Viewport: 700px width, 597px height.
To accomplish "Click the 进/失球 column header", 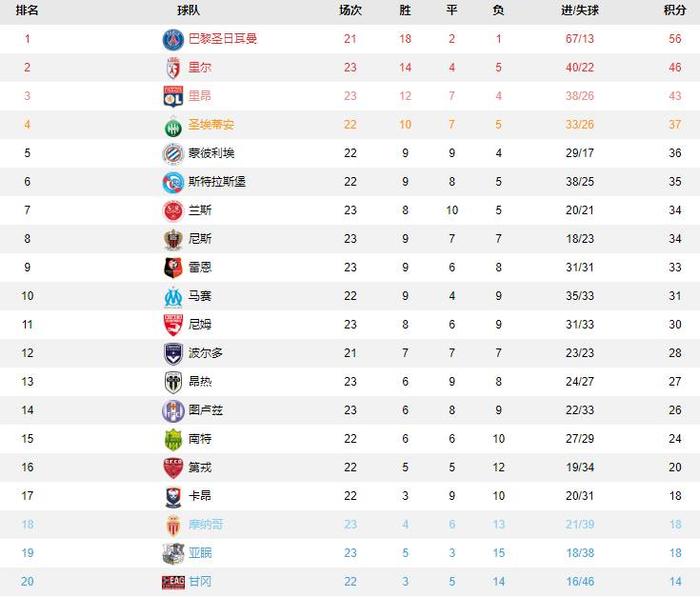I will 579,10.
